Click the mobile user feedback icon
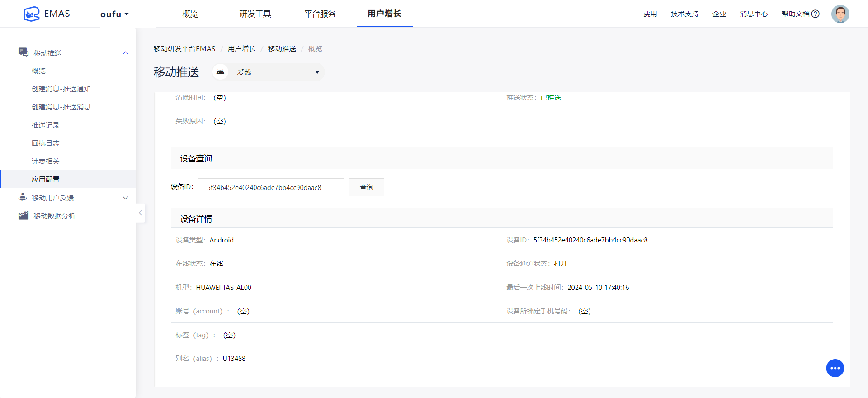Screen dimensions: 868x398 click(23, 197)
